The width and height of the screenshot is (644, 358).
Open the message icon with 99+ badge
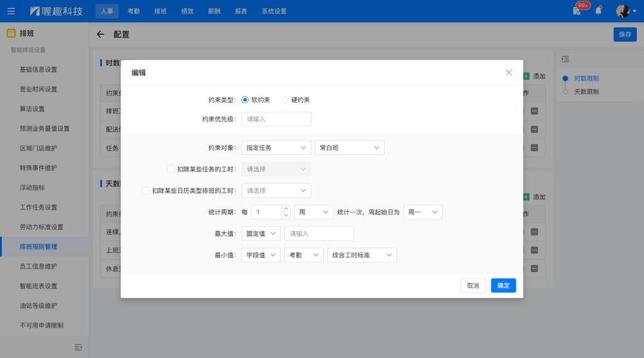click(x=577, y=11)
